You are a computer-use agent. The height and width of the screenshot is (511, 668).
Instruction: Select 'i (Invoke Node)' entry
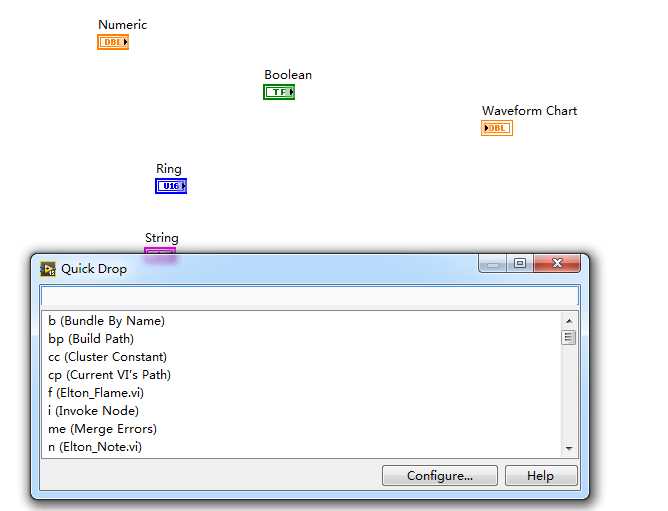click(302, 411)
